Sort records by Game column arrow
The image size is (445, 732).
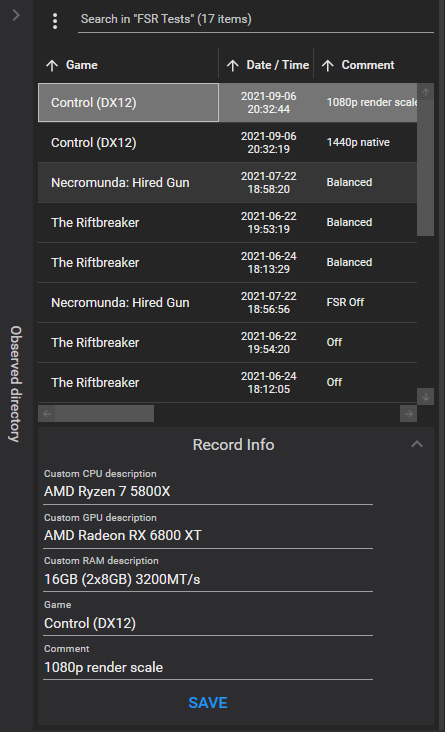click(52, 65)
